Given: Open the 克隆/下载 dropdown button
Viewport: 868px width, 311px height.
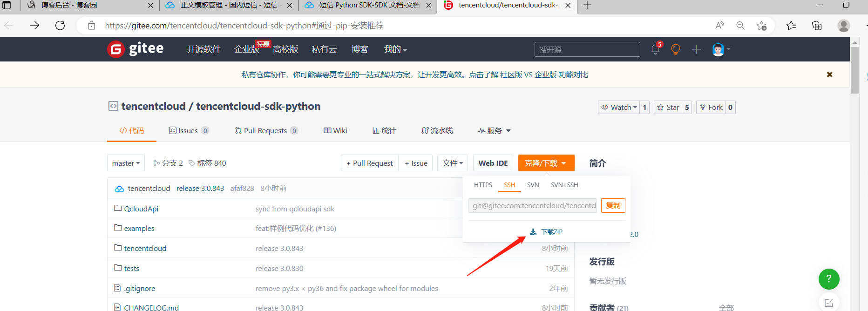Looking at the screenshot, I should coord(546,163).
